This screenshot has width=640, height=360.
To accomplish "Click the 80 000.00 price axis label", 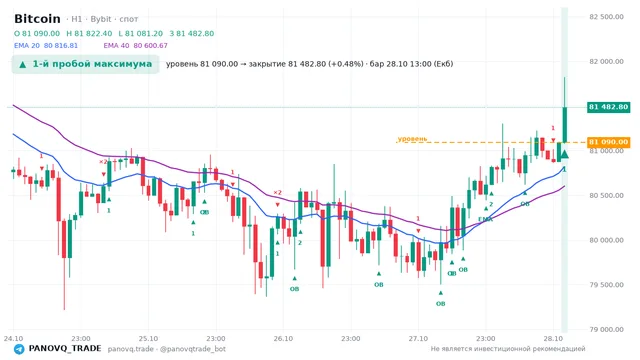I will click(x=607, y=240).
